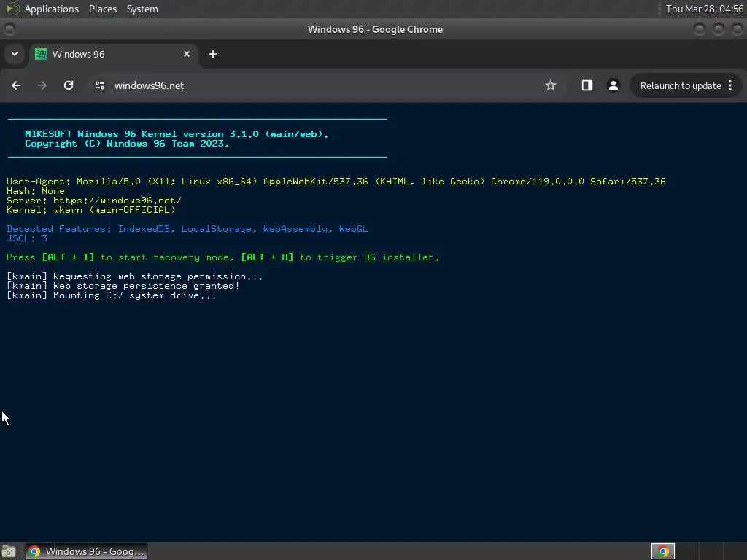Viewport: 747px width, 560px height.
Task: Click the 'Requesting web storage permission...' line
Action: coord(135,276)
